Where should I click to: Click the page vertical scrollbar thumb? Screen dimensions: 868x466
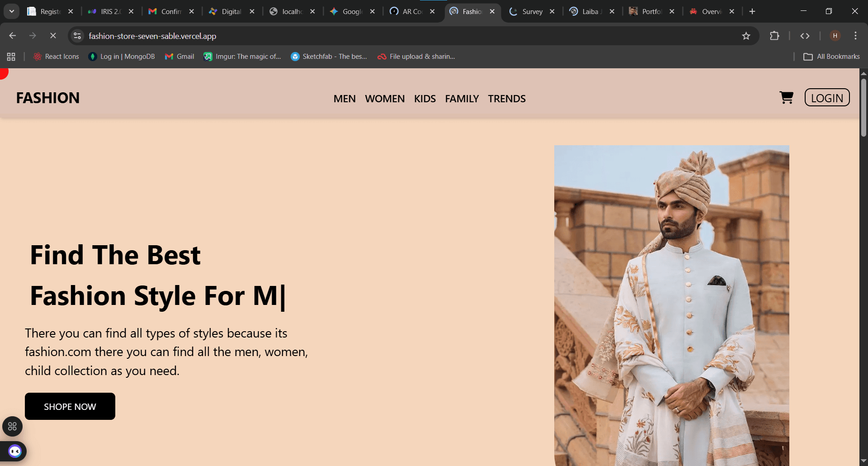point(863,108)
